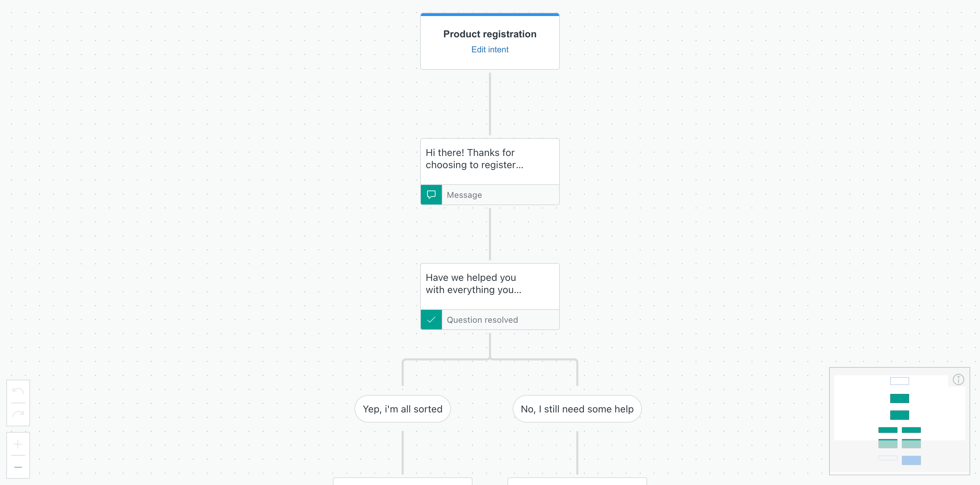Screen dimensions: 980x485
Task: Click the redo arrow icon
Action: pyautogui.click(x=18, y=413)
